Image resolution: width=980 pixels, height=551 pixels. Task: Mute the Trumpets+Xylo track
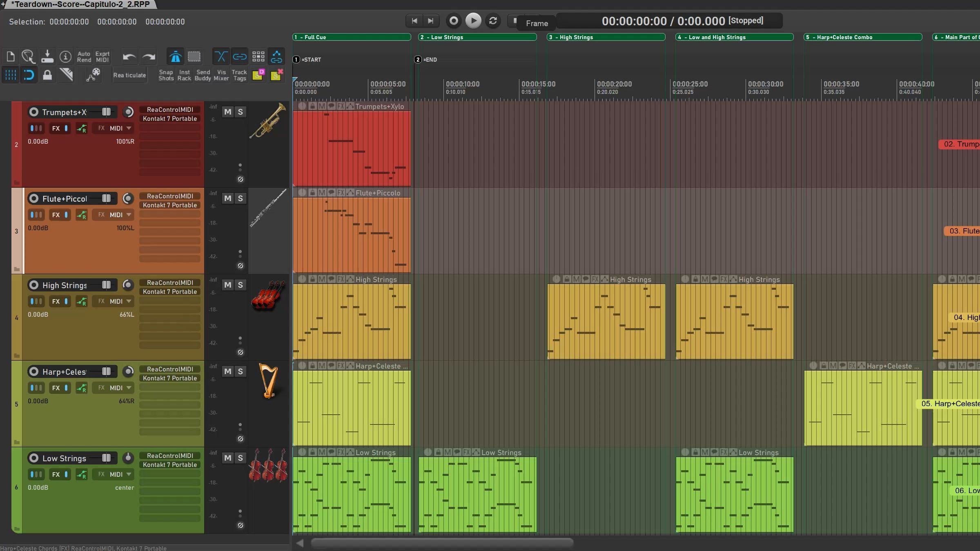pyautogui.click(x=228, y=112)
